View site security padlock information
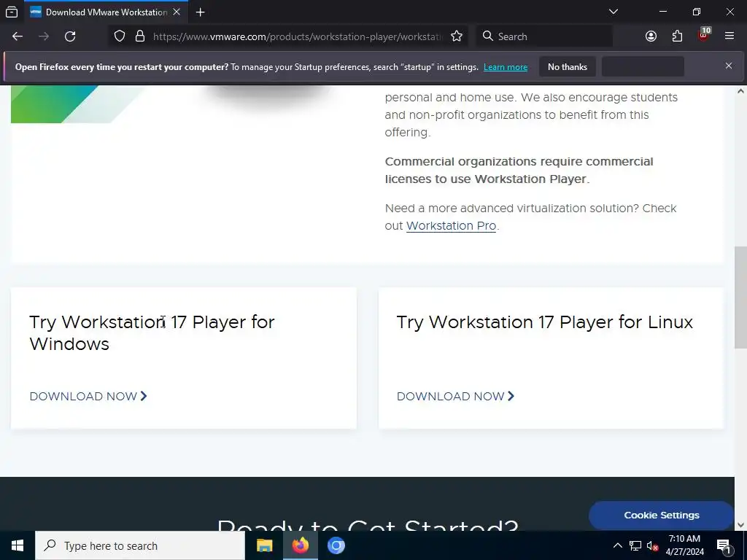This screenshot has height=560, width=747. pos(139,36)
